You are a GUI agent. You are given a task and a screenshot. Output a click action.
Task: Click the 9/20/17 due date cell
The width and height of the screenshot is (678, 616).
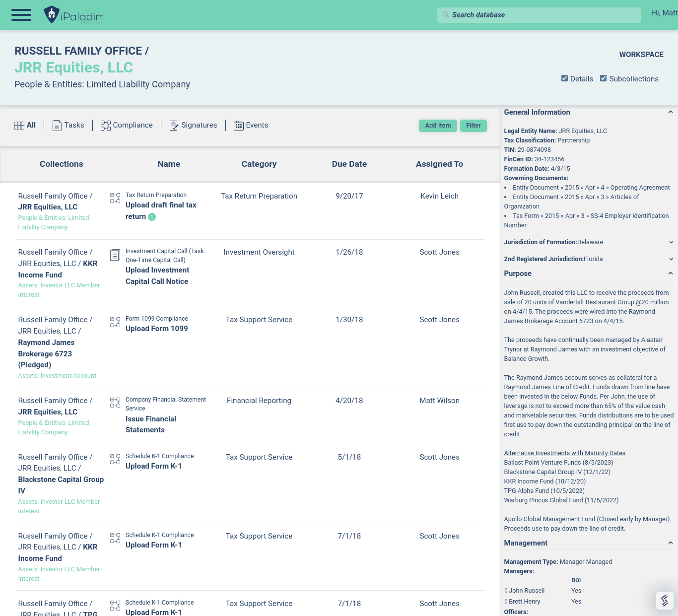point(349,196)
